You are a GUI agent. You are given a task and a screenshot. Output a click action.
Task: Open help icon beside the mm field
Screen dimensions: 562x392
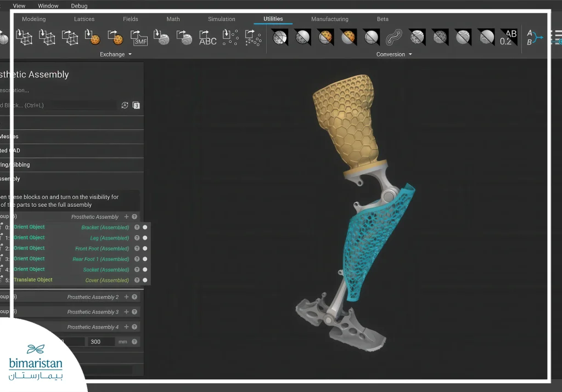(134, 342)
